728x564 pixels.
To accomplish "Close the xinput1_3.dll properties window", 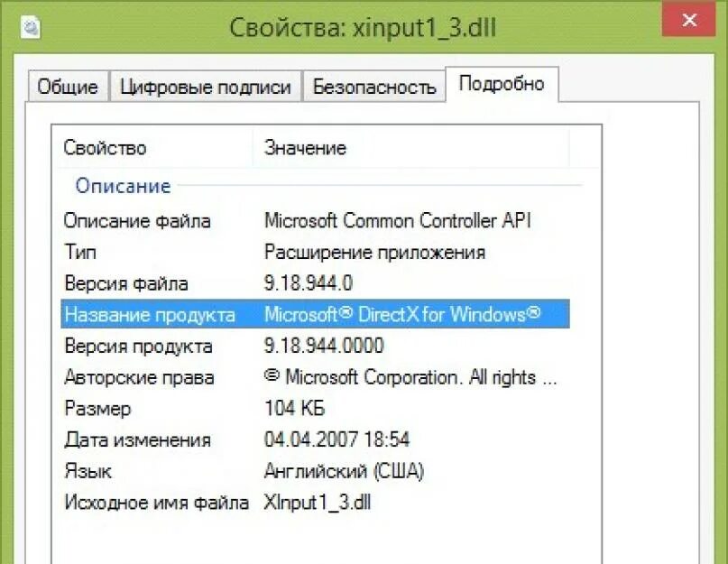I will coord(688,20).
